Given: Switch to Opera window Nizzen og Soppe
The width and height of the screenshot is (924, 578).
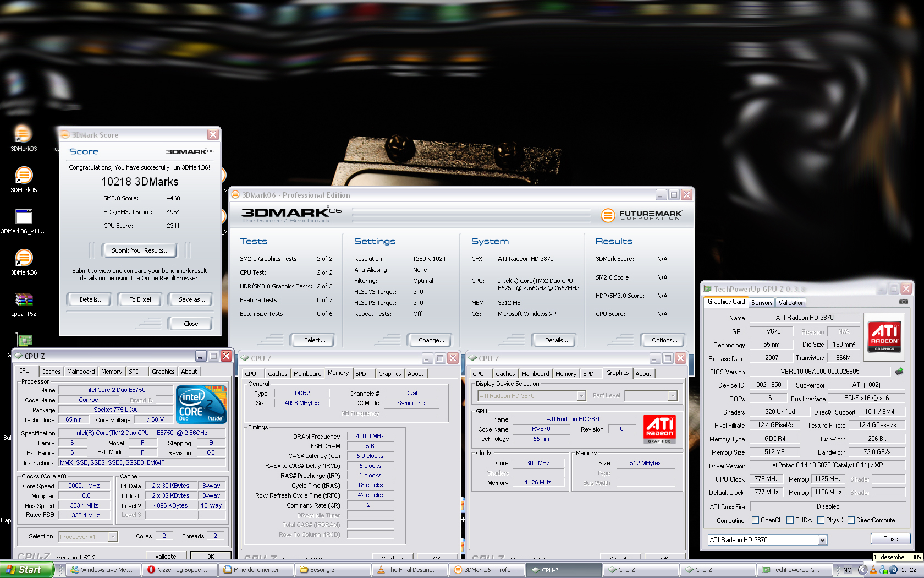Looking at the screenshot, I should point(179,570).
